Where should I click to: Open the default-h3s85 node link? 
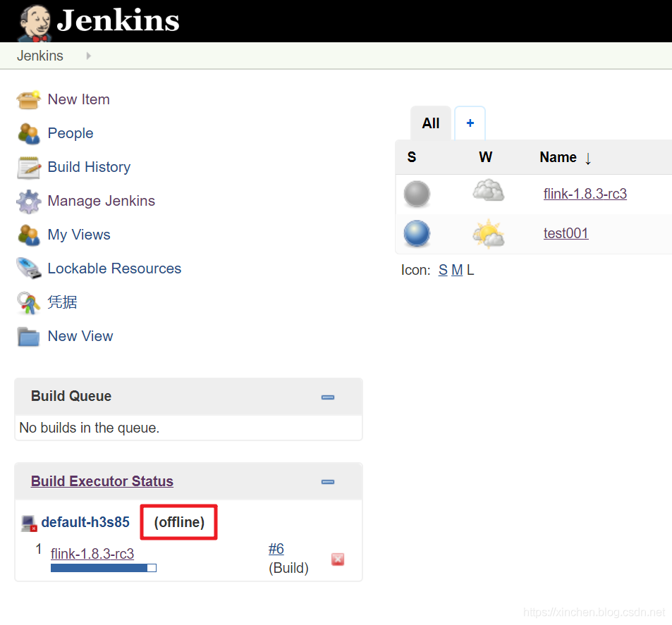point(85,522)
